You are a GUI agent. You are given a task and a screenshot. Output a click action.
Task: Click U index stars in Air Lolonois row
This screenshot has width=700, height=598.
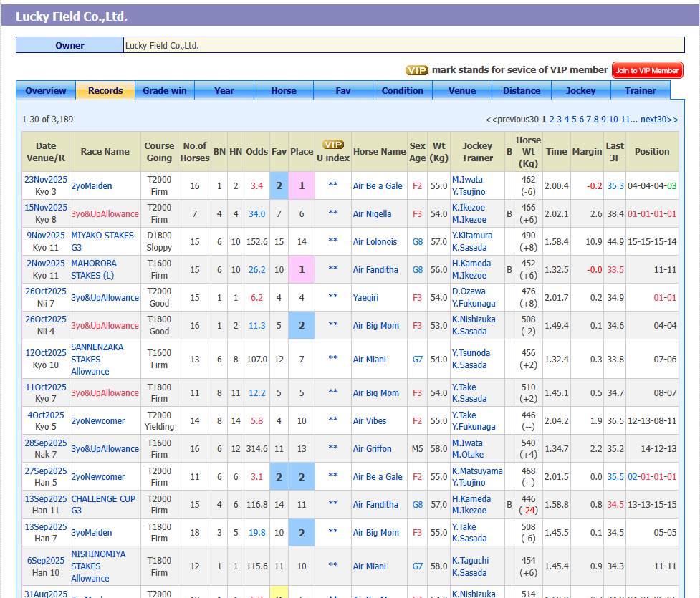coord(333,241)
